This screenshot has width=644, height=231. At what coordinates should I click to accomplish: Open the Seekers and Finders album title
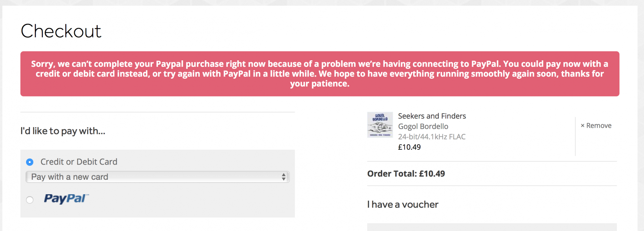pyautogui.click(x=432, y=116)
